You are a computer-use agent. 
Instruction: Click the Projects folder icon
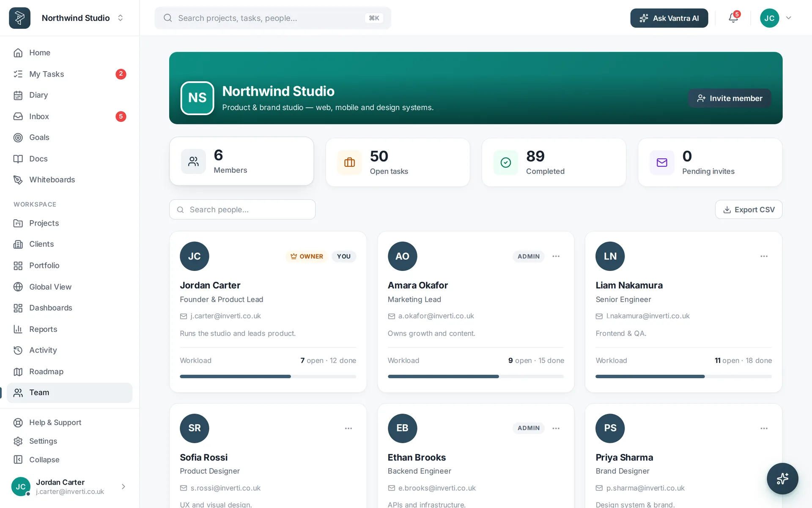(x=18, y=223)
